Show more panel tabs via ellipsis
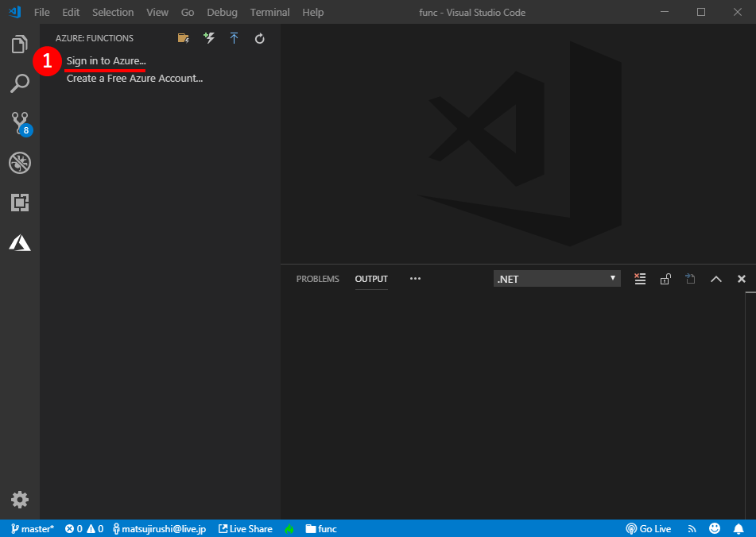 pyautogui.click(x=415, y=278)
